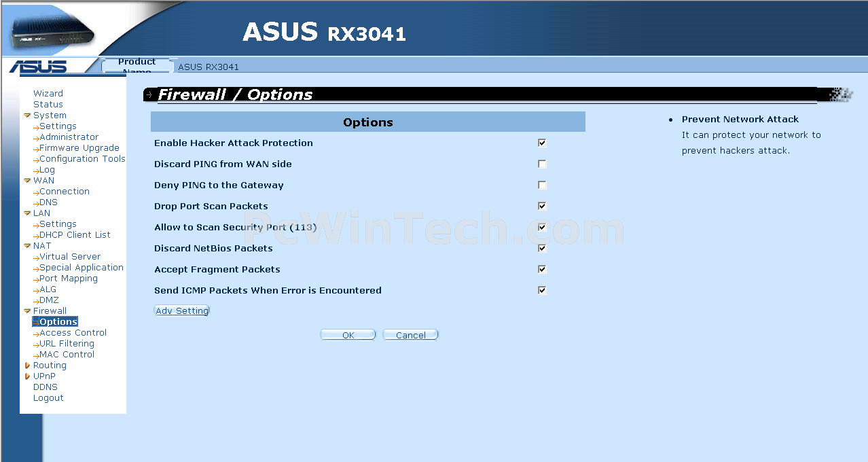Open MAC Control page
Viewport: 868px width, 462px height.
coord(67,355)
